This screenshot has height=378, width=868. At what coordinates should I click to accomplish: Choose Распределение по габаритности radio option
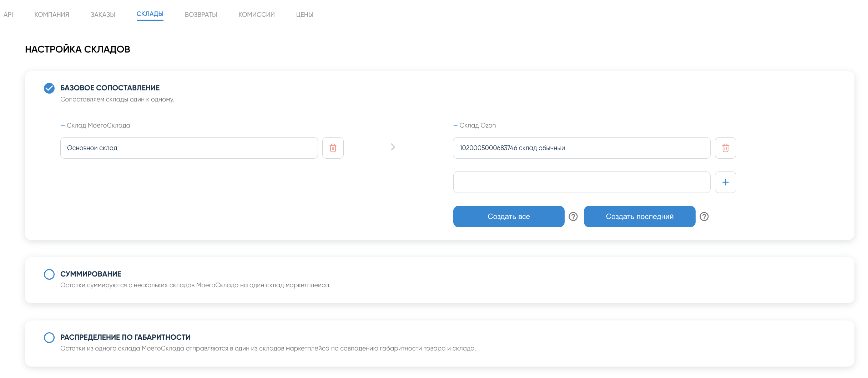click(x=49, y=338)
